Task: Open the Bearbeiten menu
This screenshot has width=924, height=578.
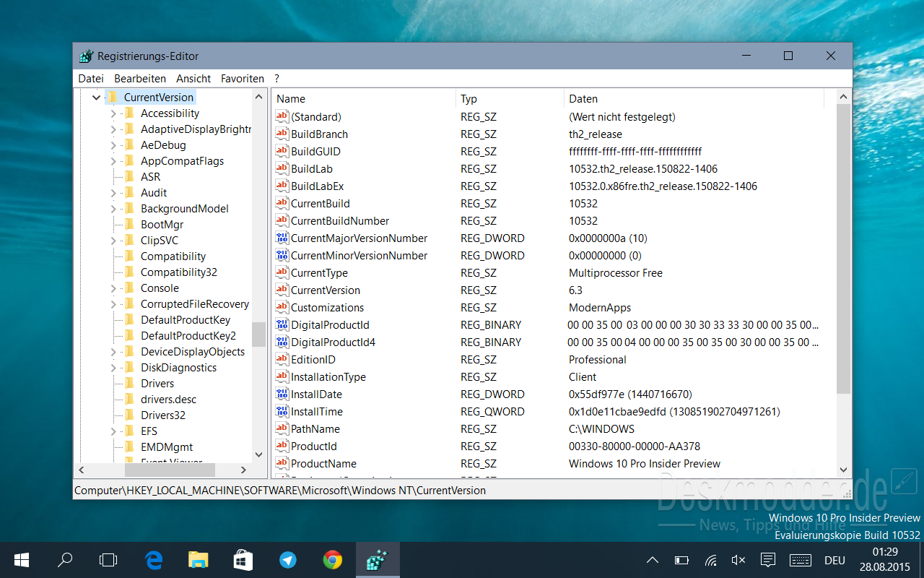Action: click(x=140, y=78)
